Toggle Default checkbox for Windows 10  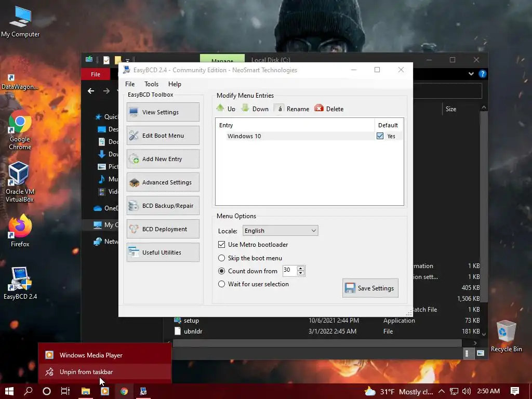pos(380,136)
